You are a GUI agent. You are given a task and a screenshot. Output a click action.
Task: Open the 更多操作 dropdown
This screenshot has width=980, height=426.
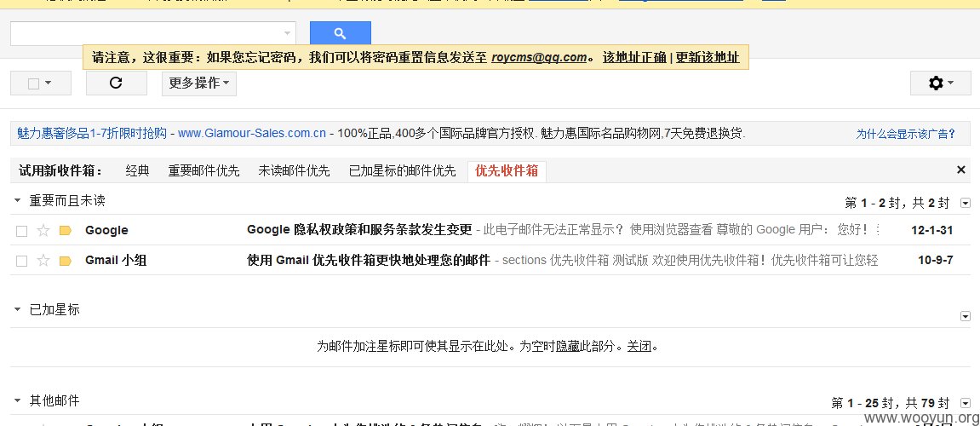198,83
